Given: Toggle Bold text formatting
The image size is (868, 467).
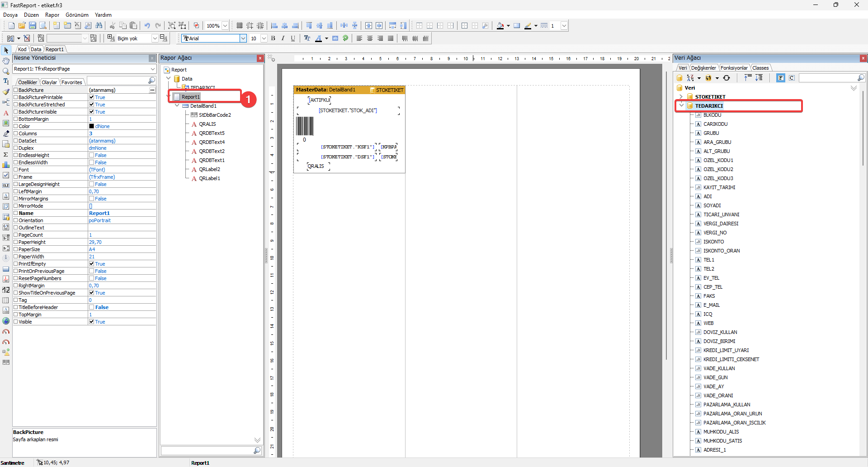Looking at the screenshot, I should point(273,38).
